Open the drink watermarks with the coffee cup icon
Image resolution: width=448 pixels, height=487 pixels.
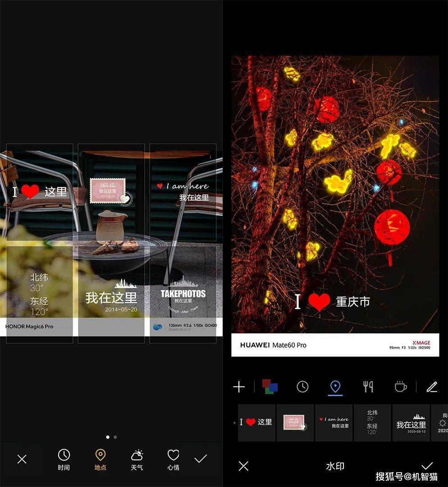click(400, 387)
